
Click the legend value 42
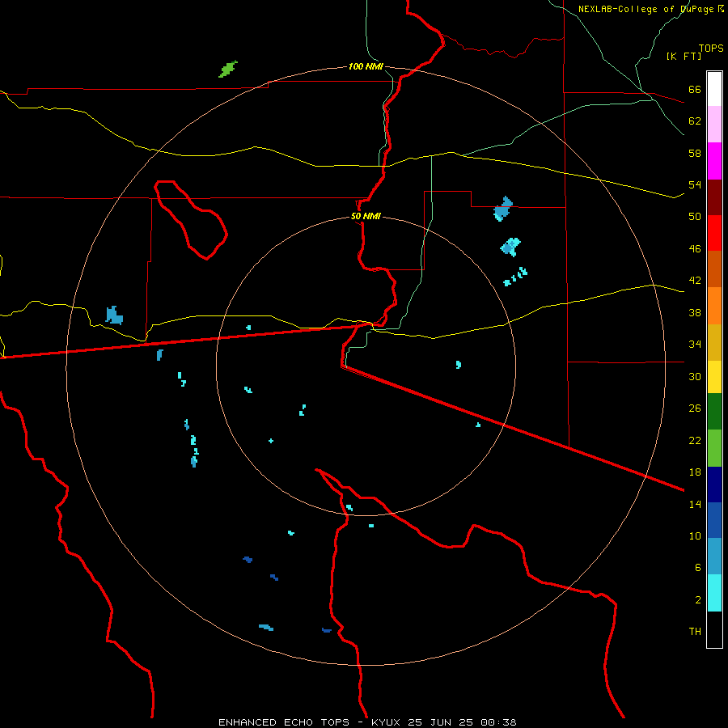(x=695, y=281)
